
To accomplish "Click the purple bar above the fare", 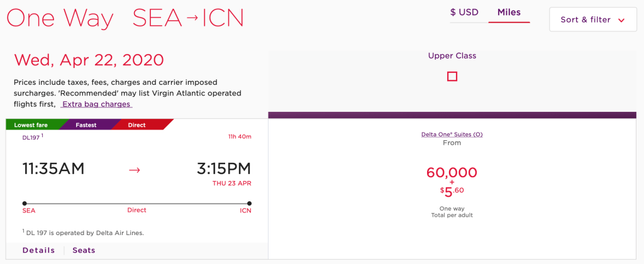I will [x=452, y=115].
